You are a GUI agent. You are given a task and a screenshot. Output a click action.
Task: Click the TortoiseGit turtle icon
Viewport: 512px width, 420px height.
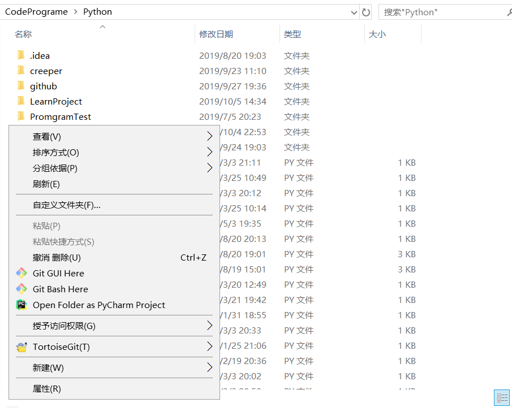[21, 347]
